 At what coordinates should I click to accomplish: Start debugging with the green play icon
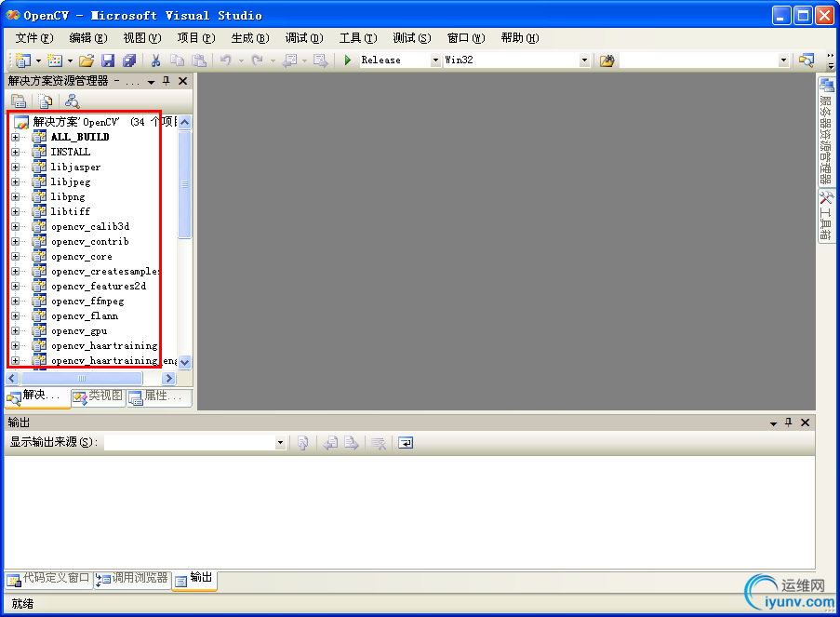(x=348, y=60)
